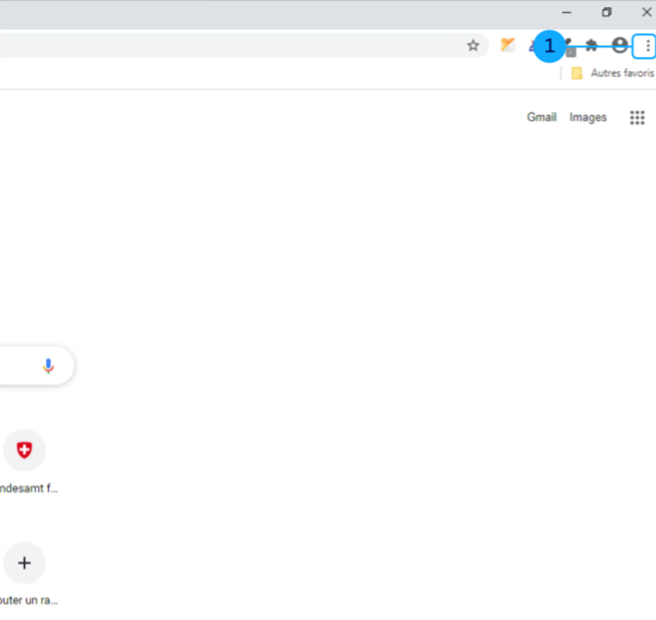Open the user profile avatar icon
Image resolution: width=656 pixels, height=620 pixels.
[620, 45]
